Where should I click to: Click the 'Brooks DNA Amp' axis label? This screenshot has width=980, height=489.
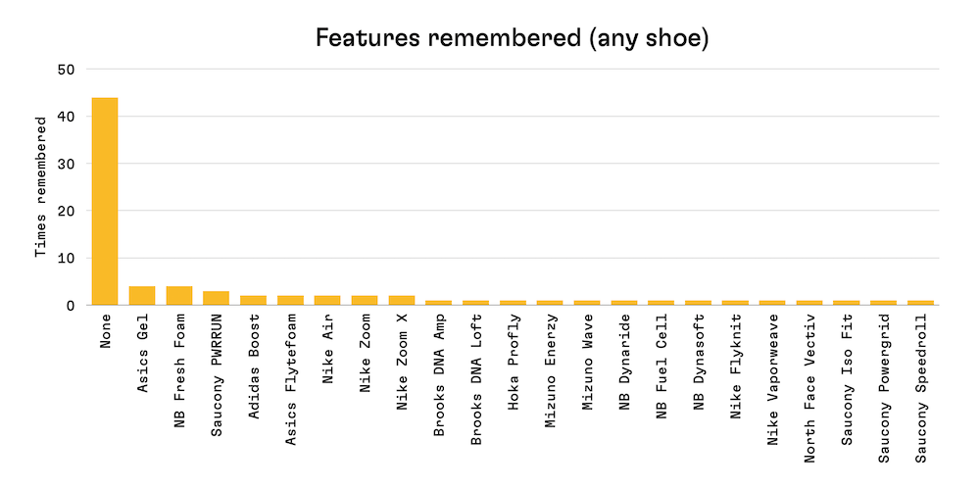pos(439,367)
